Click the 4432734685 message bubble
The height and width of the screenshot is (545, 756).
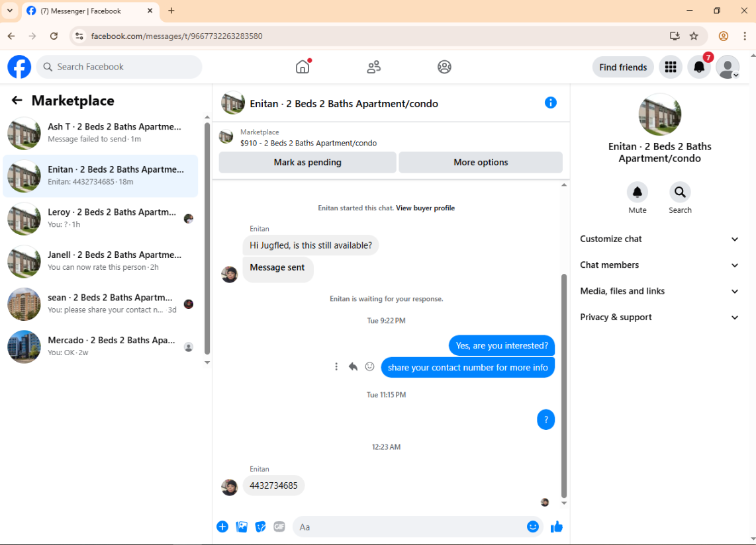coord(273,485)
